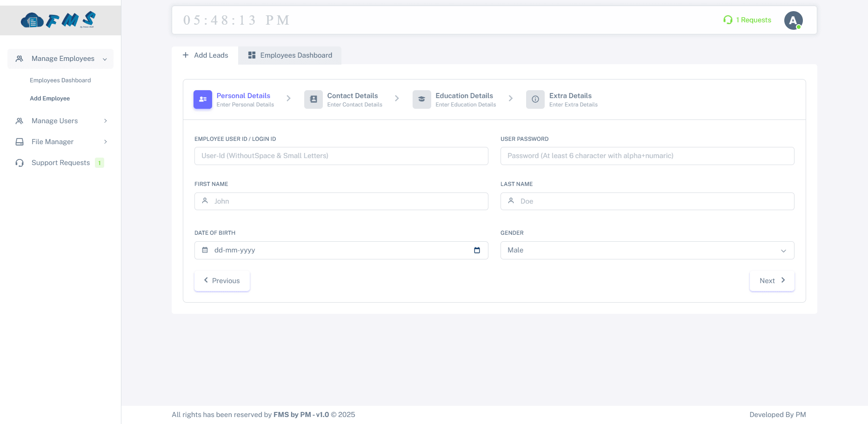Screen dimensions: 868x424
Task: Open the Add Leads tab
Action: point(206,55)
